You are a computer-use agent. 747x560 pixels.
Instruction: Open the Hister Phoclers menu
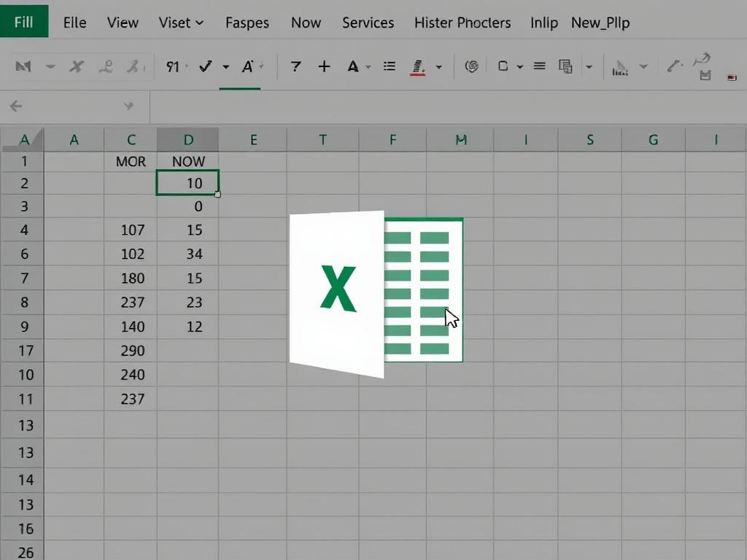click(462, 23)
